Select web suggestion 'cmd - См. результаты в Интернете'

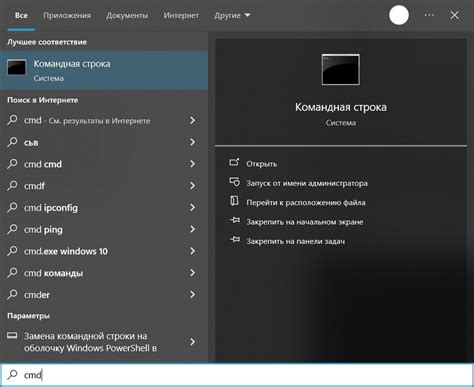pyautogui.click(x=104, y=120)
